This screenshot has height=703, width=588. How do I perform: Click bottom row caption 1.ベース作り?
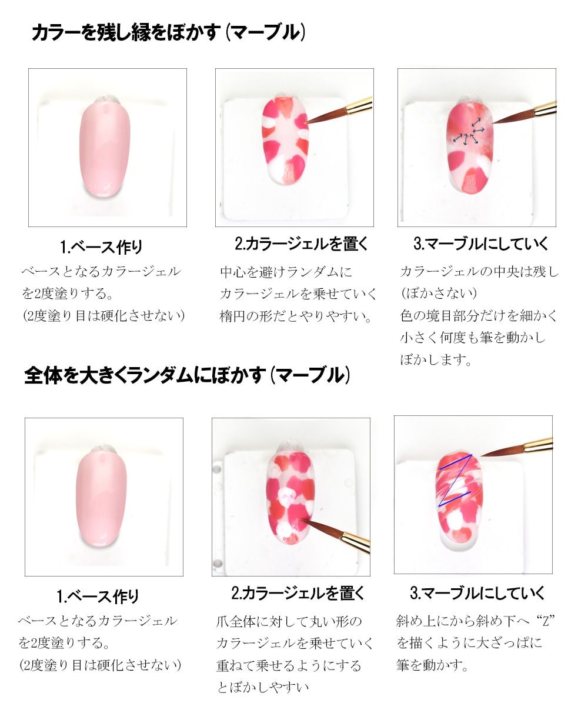click(98, 597)
